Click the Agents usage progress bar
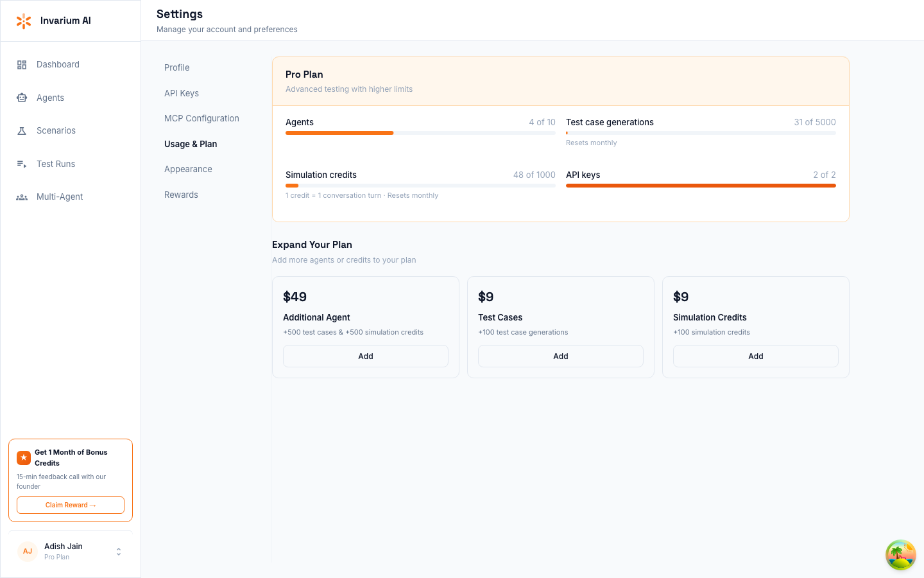 click(x=420, y=133)
